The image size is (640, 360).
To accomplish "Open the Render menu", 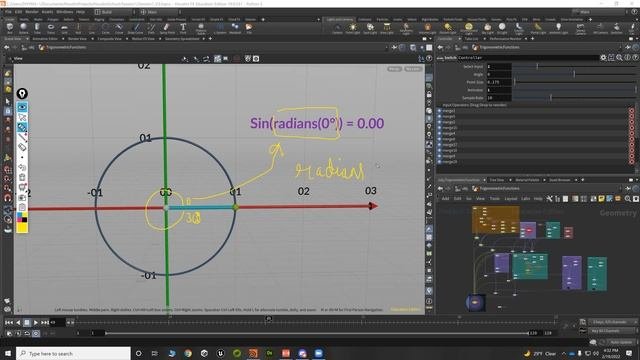I will 32,12.
